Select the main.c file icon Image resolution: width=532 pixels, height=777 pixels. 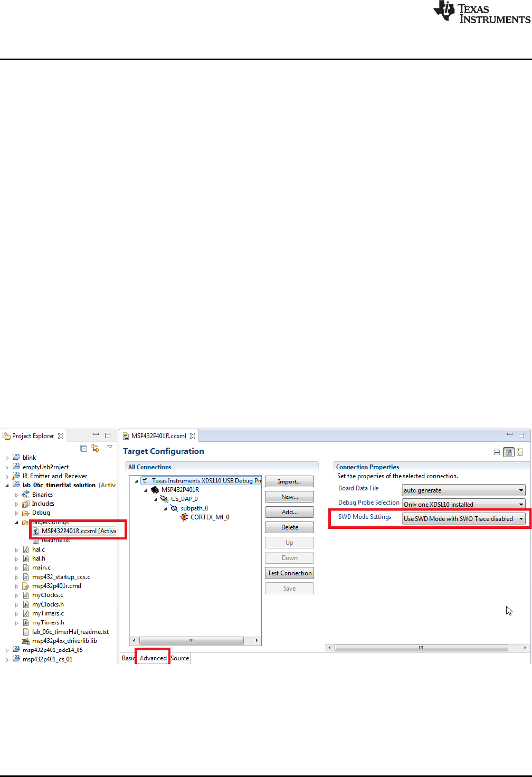25,567
